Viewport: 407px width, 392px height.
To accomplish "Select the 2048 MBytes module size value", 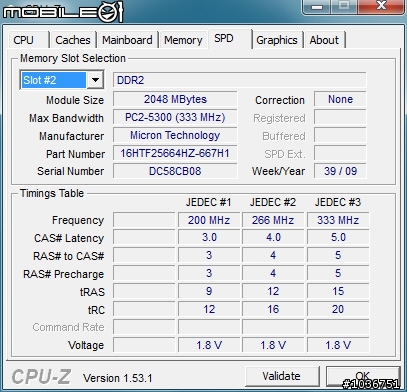I will [x=175, y=99].
